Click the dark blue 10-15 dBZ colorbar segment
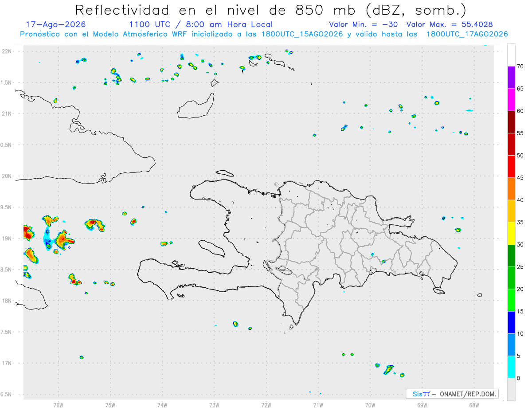 coord(511,322)
